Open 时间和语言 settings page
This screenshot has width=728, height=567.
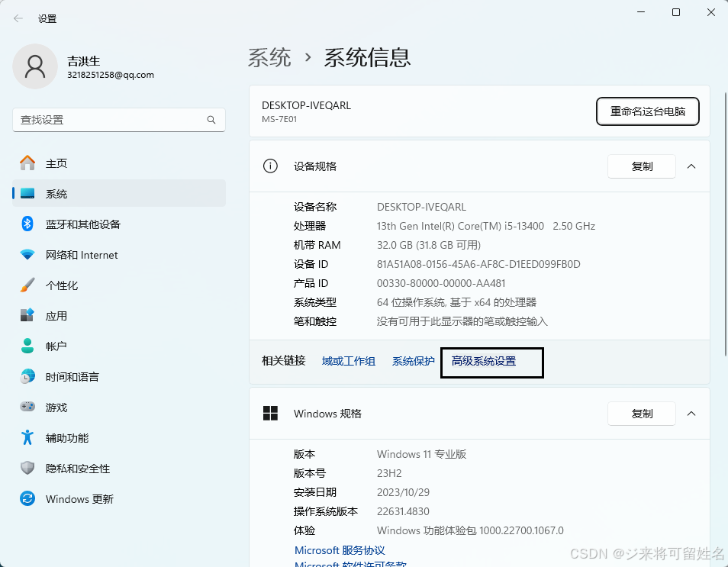click(119, 376)
